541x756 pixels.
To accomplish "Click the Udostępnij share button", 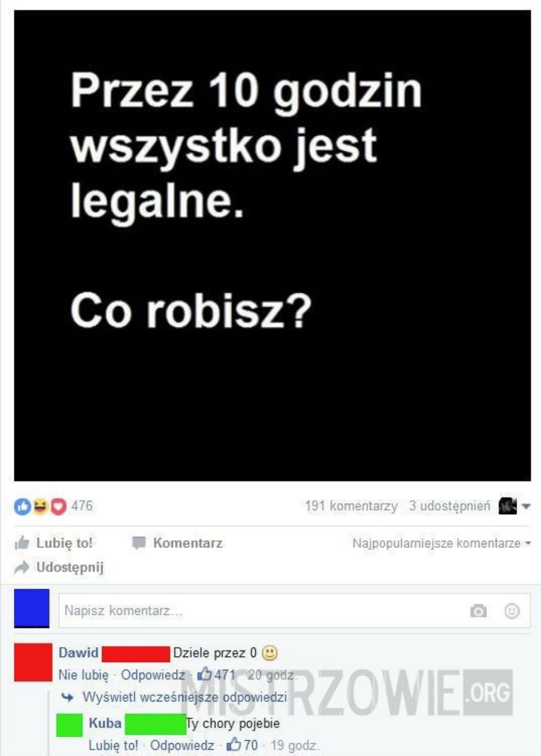I will (x=59, y=567).
